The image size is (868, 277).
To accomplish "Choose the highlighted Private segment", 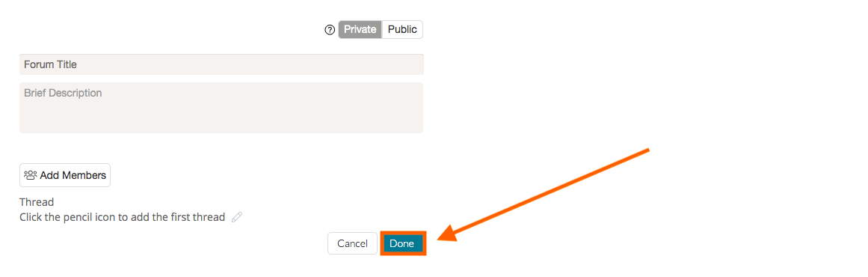I will (360, 29).
